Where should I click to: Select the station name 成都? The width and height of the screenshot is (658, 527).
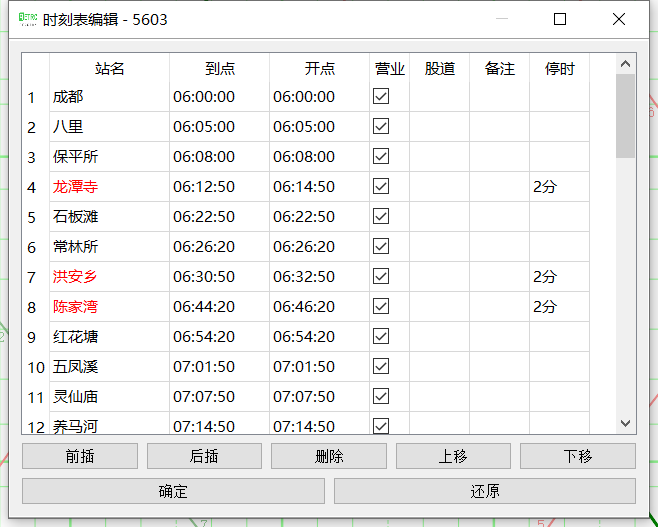[x=68, y=97]
